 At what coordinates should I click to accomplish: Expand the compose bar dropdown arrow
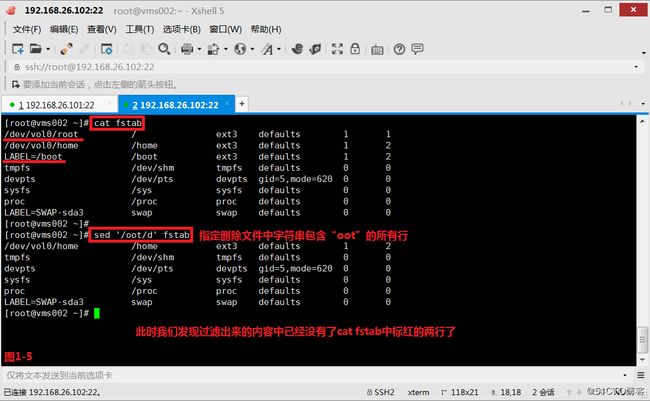pos(625,375)
